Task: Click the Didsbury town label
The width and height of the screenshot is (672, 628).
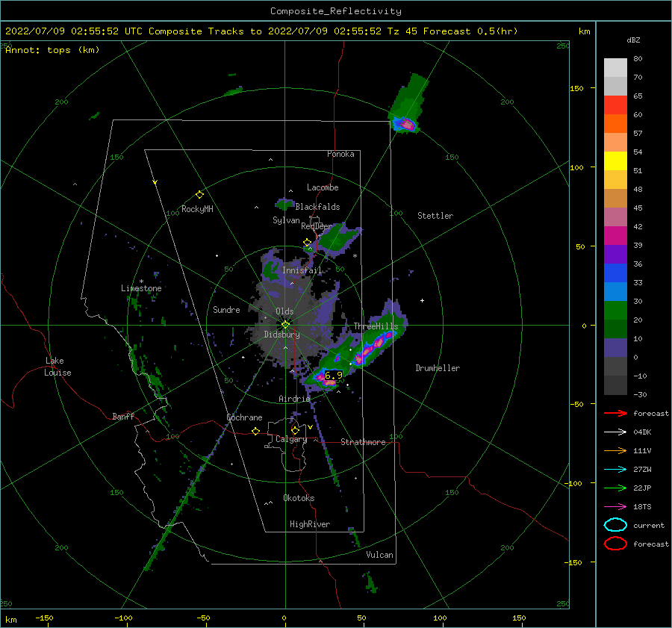Action: pyautogui.click(x=281, y=335)
